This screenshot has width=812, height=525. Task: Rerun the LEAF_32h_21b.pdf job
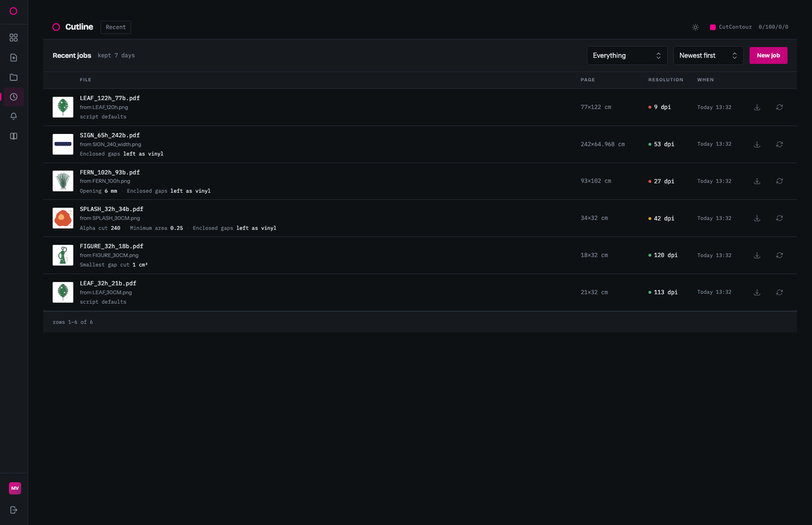780,292
